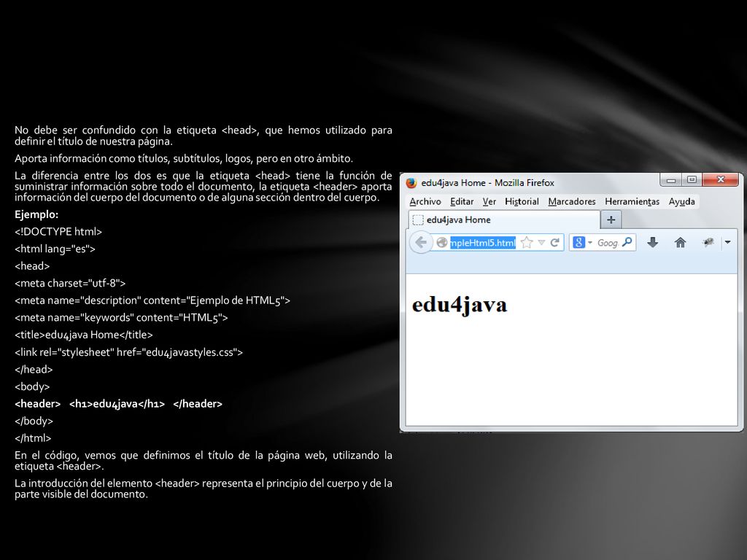Click the '<html lang="es">' code line
Viewport: 747px width, 560px height.
coord(55,249)
